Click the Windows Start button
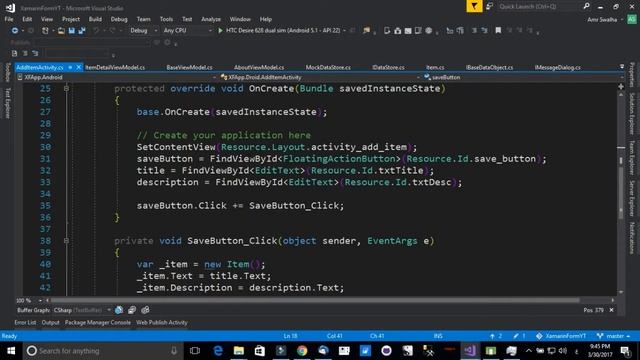 [11, 351]
